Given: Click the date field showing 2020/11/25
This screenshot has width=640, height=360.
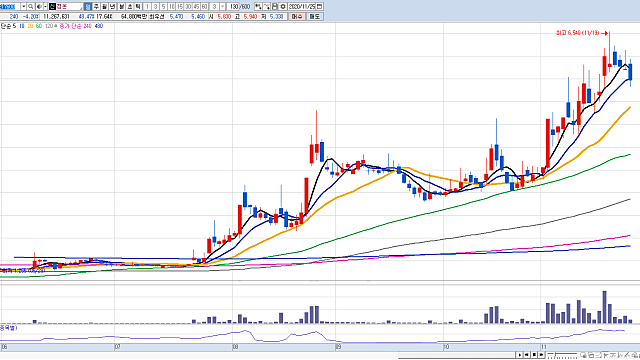Looking at the screenshot, I should pyautogui.click(x=302, y=7).
